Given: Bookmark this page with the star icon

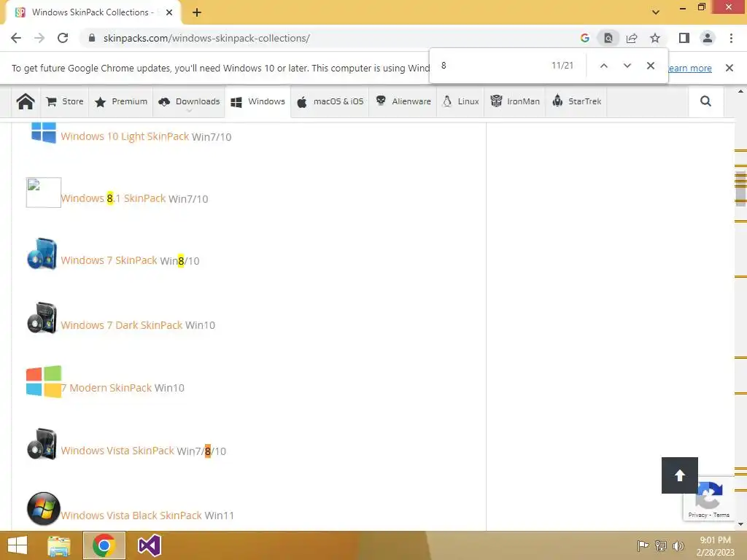Looking at the screenshot, I should 655,38.
